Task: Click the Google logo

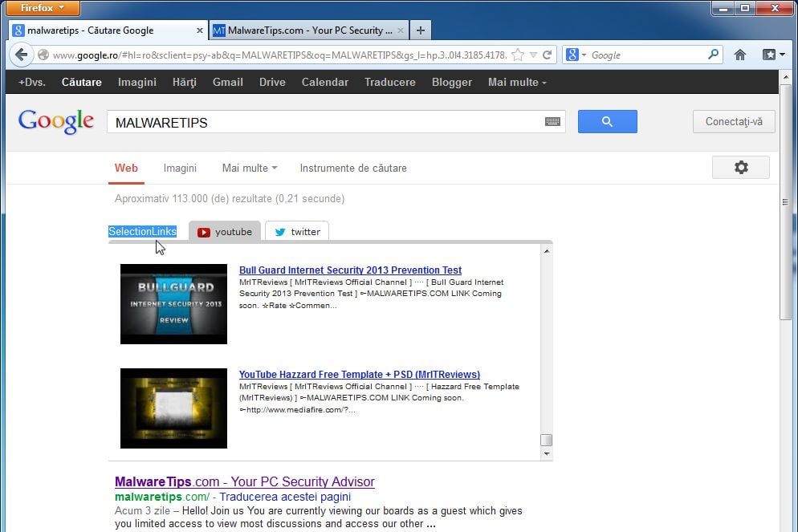Action: coord(56,121)
